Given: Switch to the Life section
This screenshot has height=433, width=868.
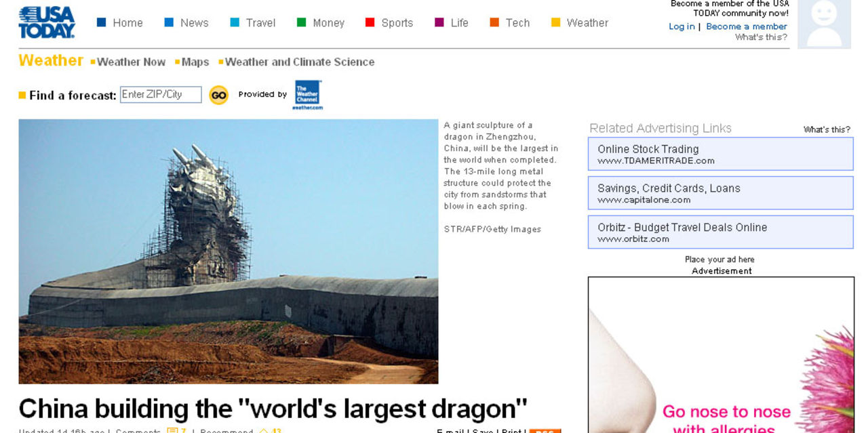Looking at the screenshot, I should (460, 23).
